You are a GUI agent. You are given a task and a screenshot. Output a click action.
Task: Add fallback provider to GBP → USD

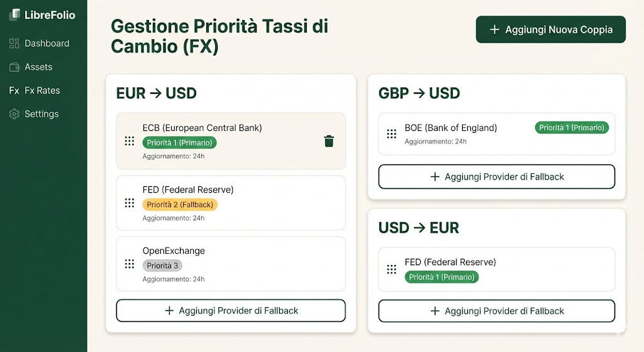pyautogui.click(x=496, y=177)
